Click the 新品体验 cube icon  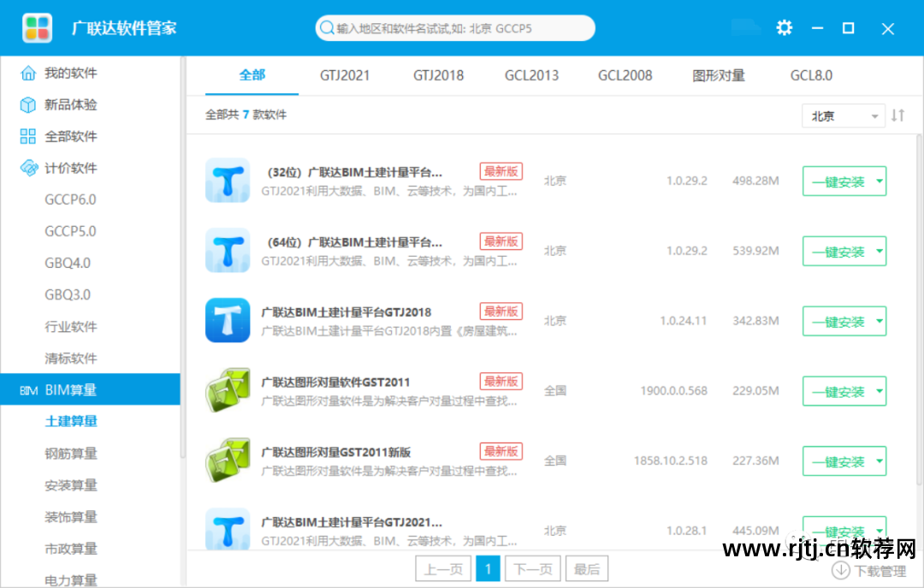[27, 104]
